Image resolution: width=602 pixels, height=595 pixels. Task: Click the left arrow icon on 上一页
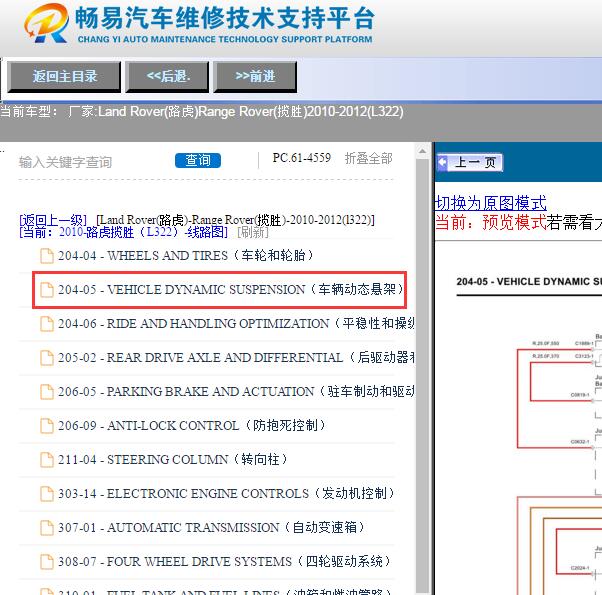click(x=442, y=162)
